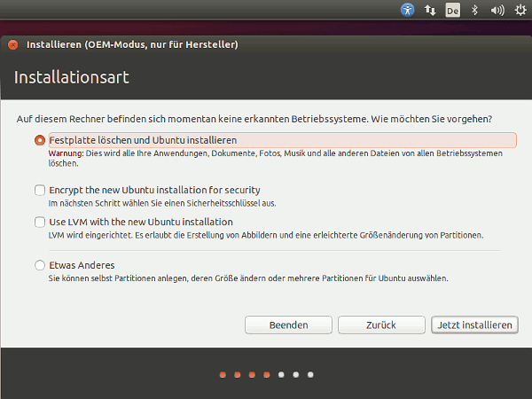Screen dimensions: 532x399
Task: Click the Installationsart heading
Action: [x=72, y=77]
